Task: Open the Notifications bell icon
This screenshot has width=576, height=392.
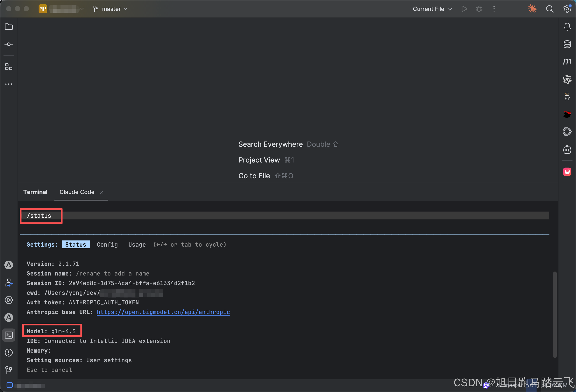Action: [567, 27]
